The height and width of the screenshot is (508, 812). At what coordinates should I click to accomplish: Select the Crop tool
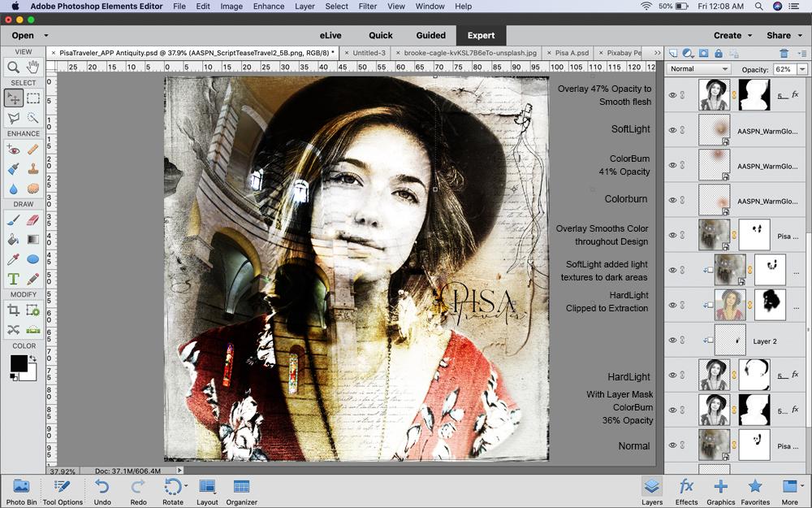point(14,310)
